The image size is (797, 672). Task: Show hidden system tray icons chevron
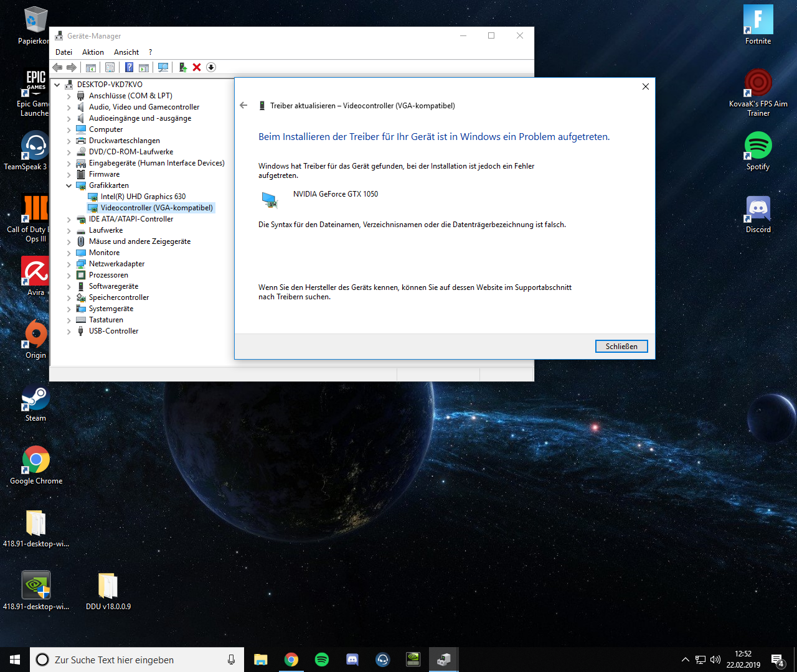685,660
